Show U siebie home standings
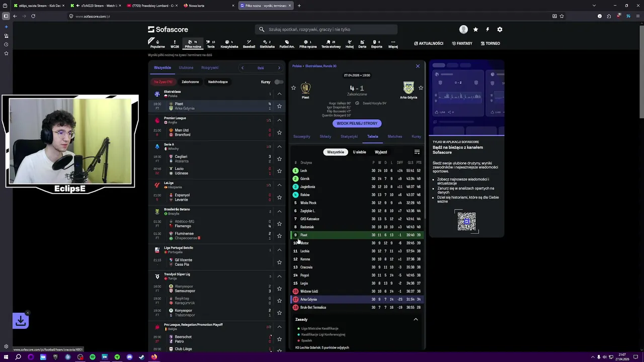This screenshot has width=644, height=362. pos(359,152)
